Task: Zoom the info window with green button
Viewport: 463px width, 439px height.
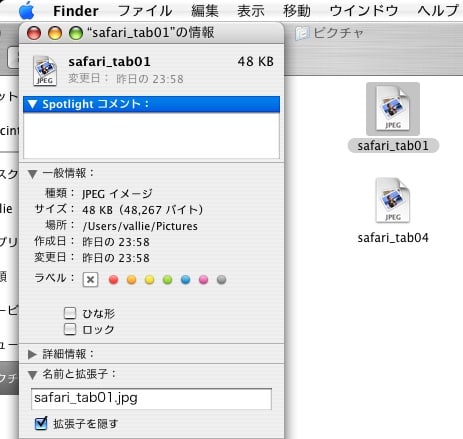Action: (x=76, y=33)
